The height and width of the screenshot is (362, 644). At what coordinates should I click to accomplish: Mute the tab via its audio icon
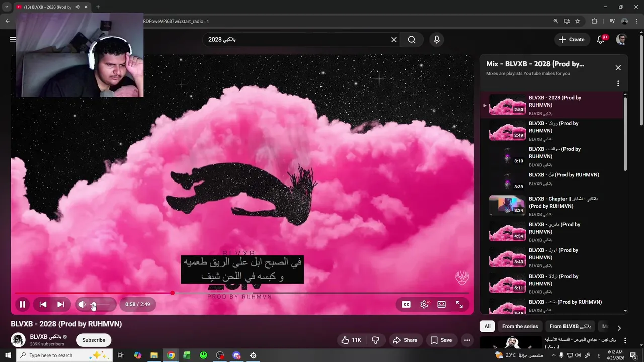[77, 7]
